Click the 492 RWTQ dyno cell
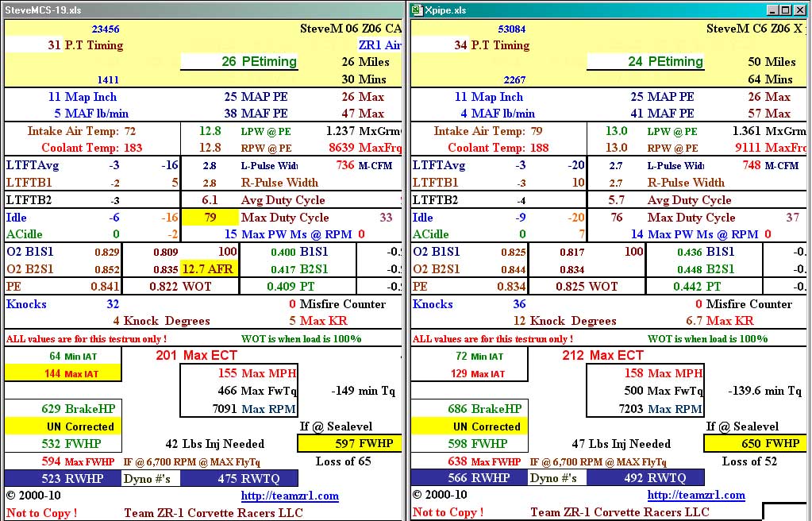Screen dimensions: 812x521 [x=645, y=478]
